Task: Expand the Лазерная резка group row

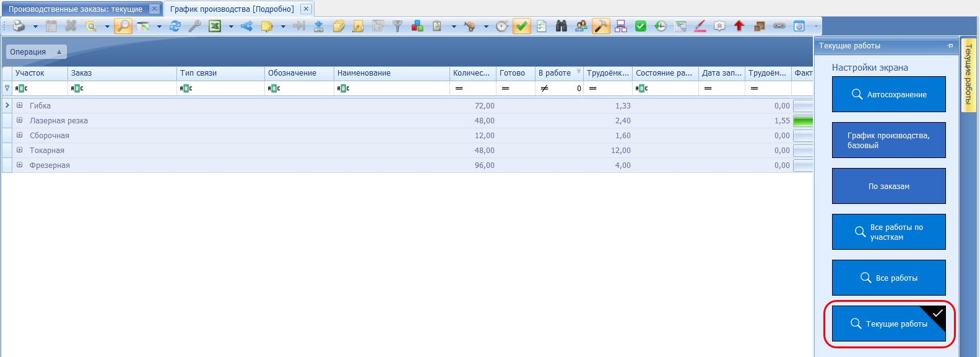Action: 20,120
